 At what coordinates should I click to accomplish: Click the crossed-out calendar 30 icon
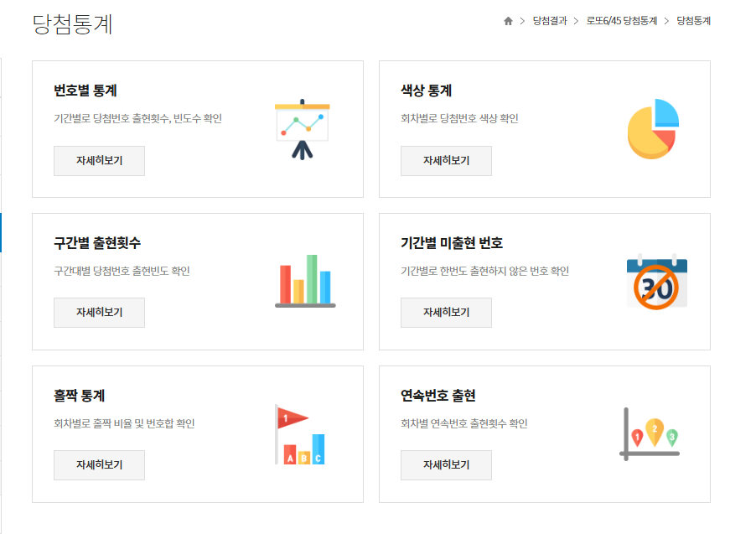[x=656, y=281]
